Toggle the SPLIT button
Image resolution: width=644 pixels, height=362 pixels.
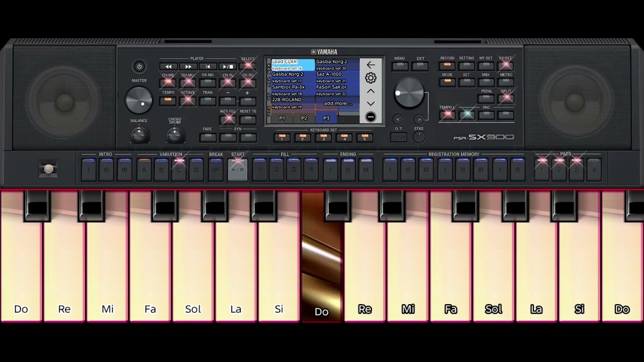click(506, 99)
